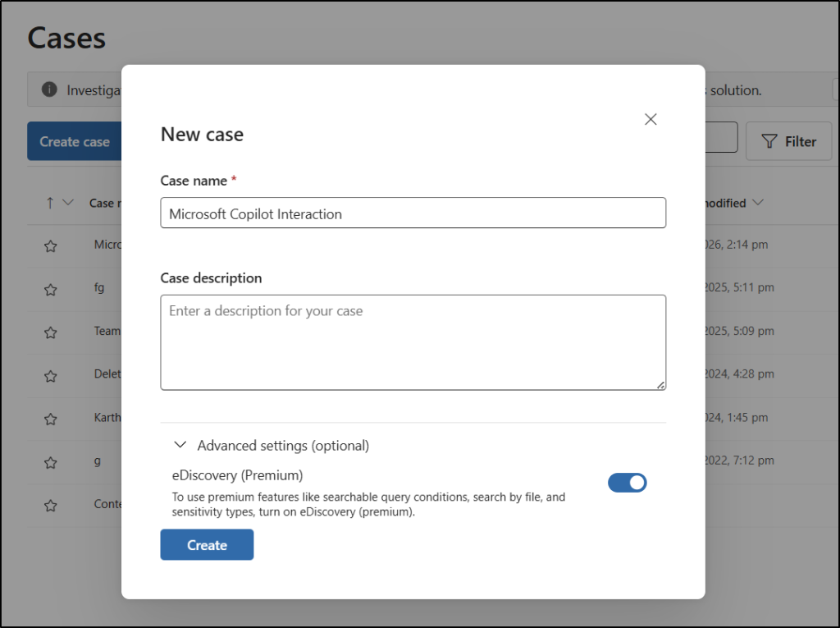840x628 pixels.
Task: Grab the description box resize handle
Action: [x=660, y=385]
